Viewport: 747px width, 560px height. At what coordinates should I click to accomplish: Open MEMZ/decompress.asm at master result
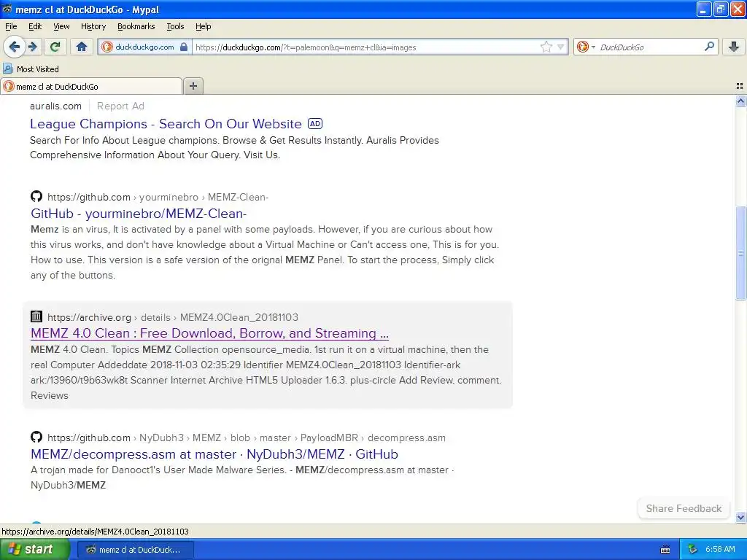(214, 454)
